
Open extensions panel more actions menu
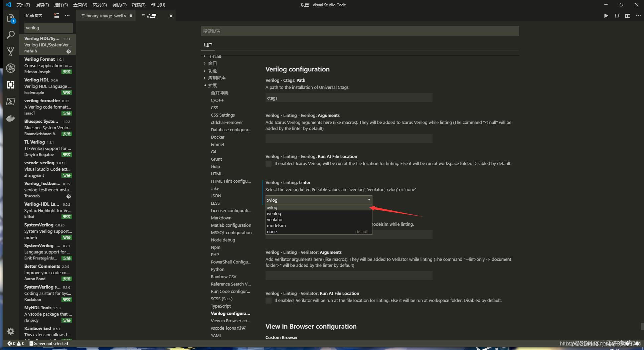(x=67, y=16)
